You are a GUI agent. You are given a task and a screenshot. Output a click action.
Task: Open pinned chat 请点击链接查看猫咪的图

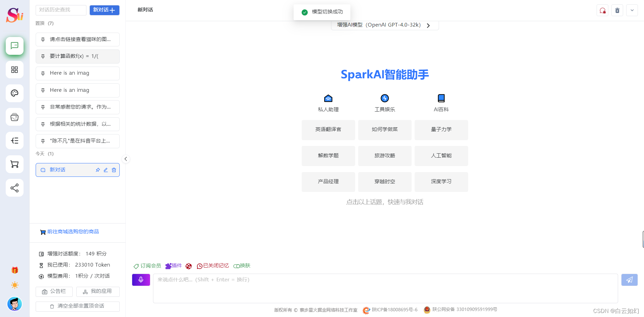point(78,40)
